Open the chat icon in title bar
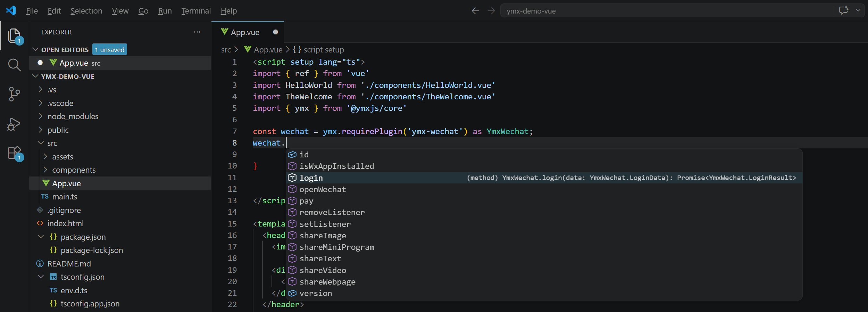 [844, 10]
